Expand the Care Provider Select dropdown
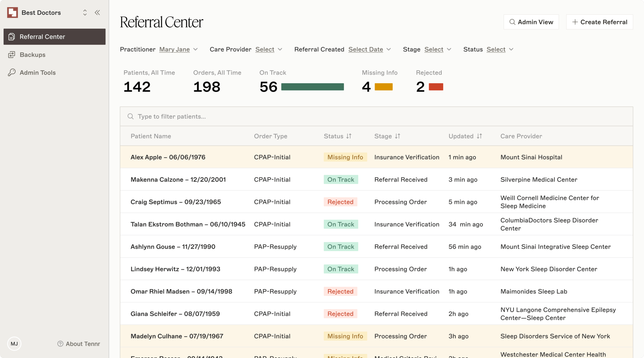644x358 pixels. (269, 49)
